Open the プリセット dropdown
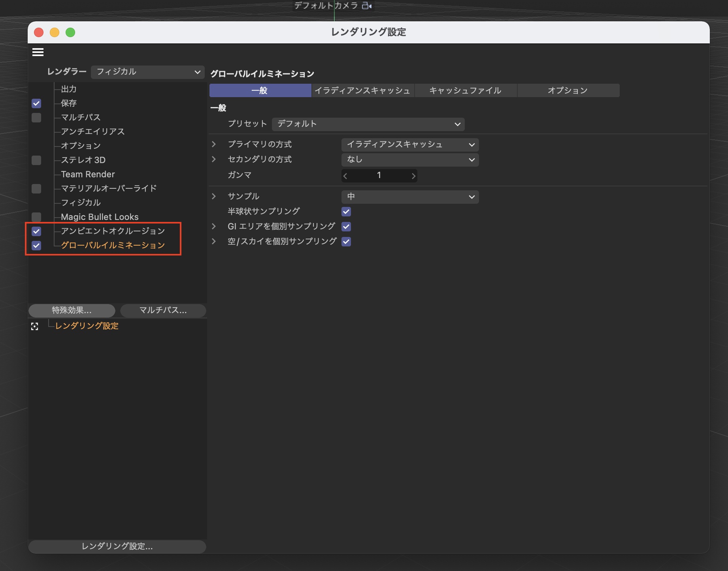728x571 pixels. pyautogui.click(x=368, y=124)
